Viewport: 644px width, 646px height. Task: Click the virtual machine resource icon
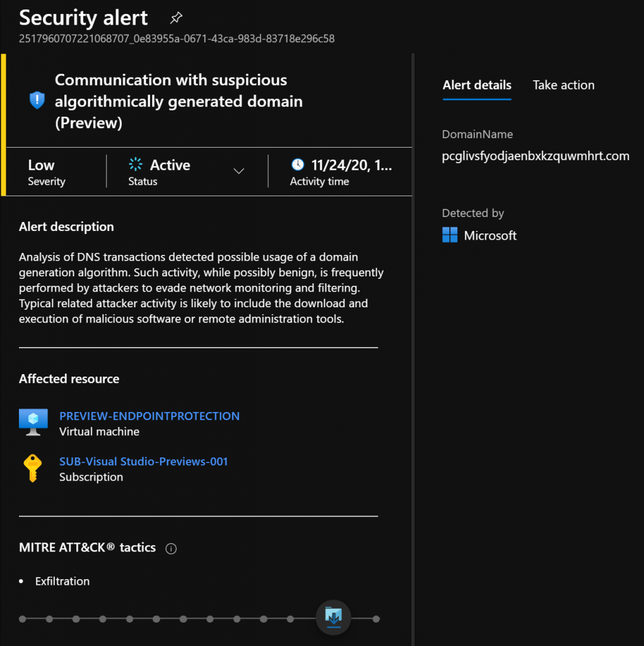[33, 422]
